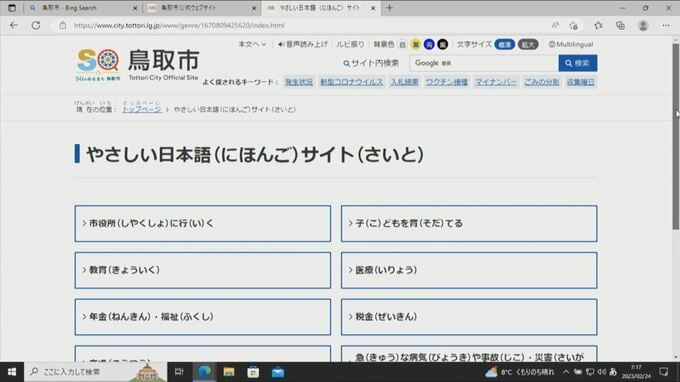This screenshot has height=382, width=680.
Task: Select the white background color swatch
Action: pos(402,44)
